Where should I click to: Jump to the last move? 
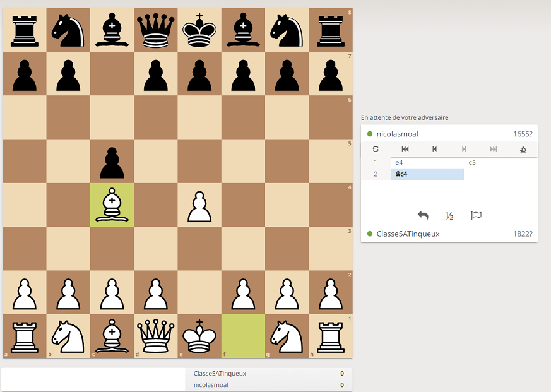tap(493, 149)
